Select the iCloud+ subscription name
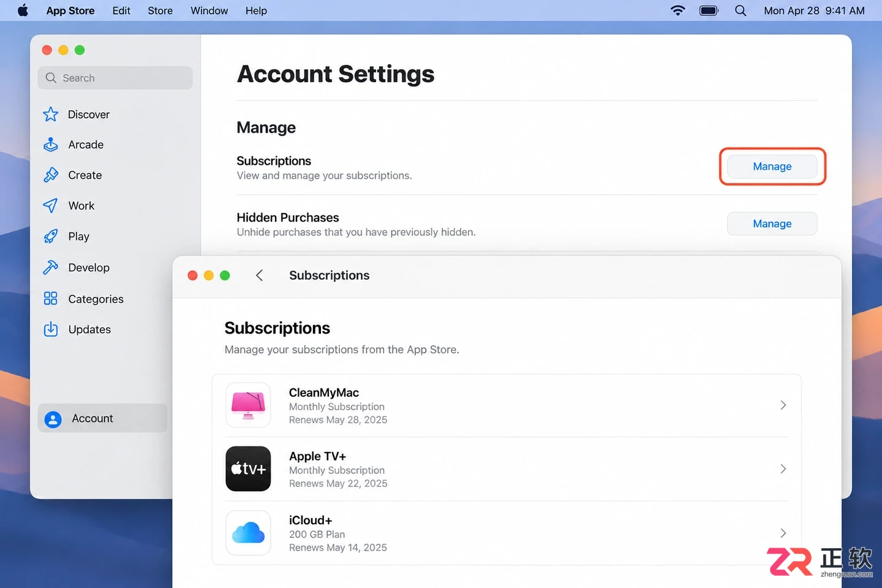 pos(311,520)
